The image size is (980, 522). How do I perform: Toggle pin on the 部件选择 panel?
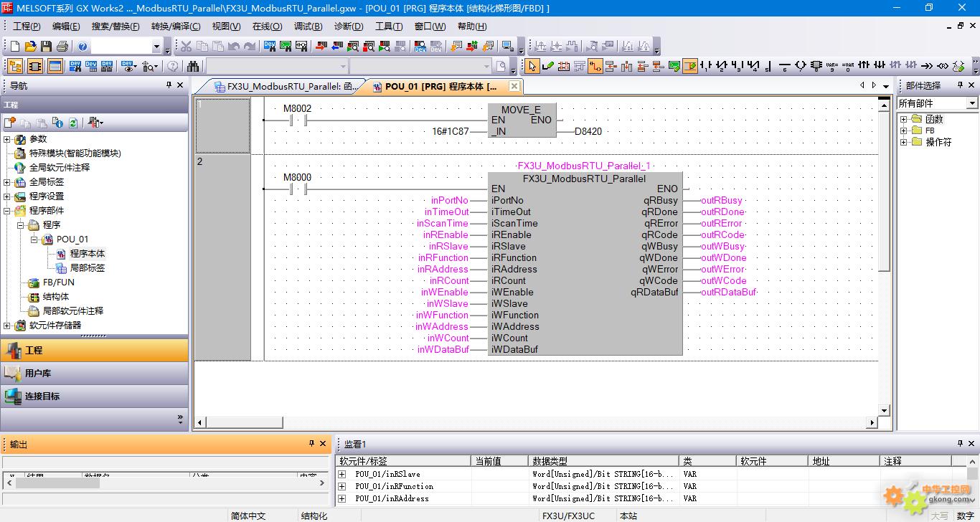point(961,85)
